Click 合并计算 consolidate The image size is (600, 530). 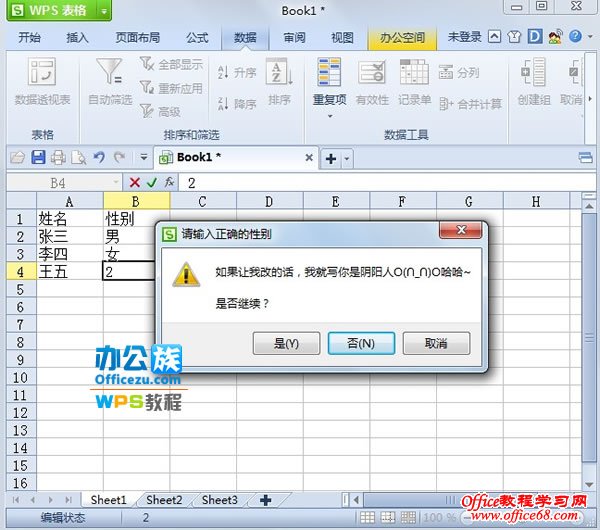click(470, 104)
